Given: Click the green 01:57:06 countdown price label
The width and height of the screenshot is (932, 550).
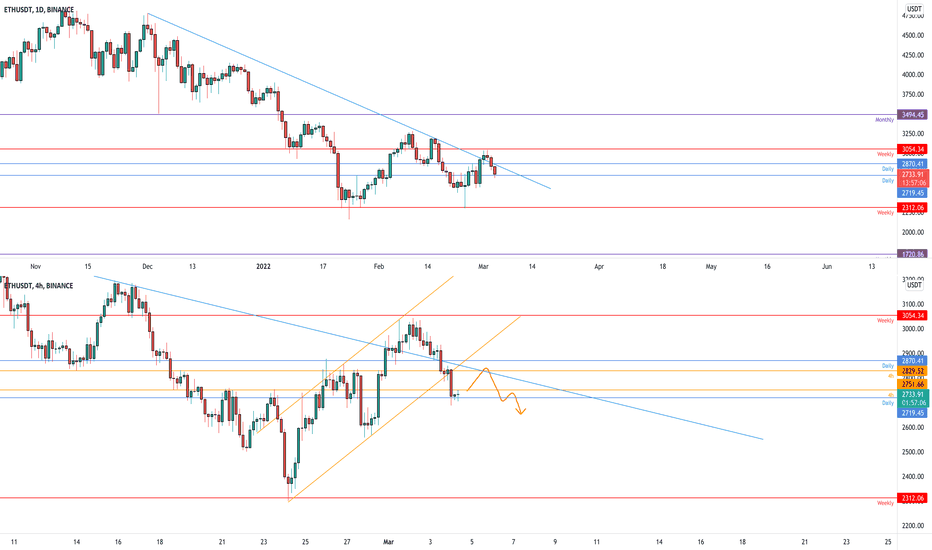Looking at the screenshot, I should (912, 398).
